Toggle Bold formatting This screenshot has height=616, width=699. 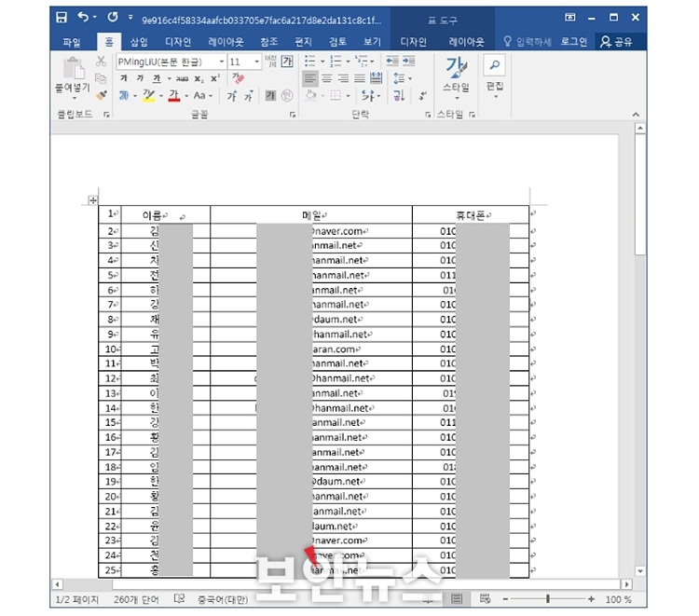[124, 78]
